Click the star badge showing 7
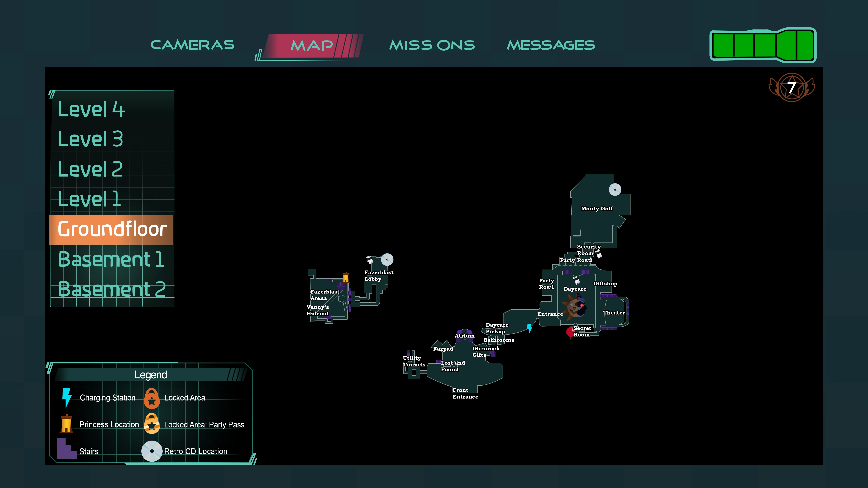 [x=792, y=87]
